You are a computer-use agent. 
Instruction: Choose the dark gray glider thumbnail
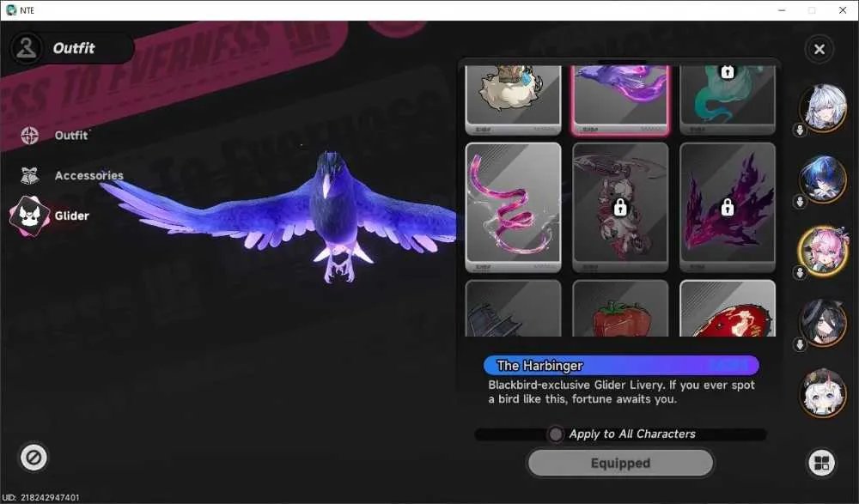pos(513,308)
